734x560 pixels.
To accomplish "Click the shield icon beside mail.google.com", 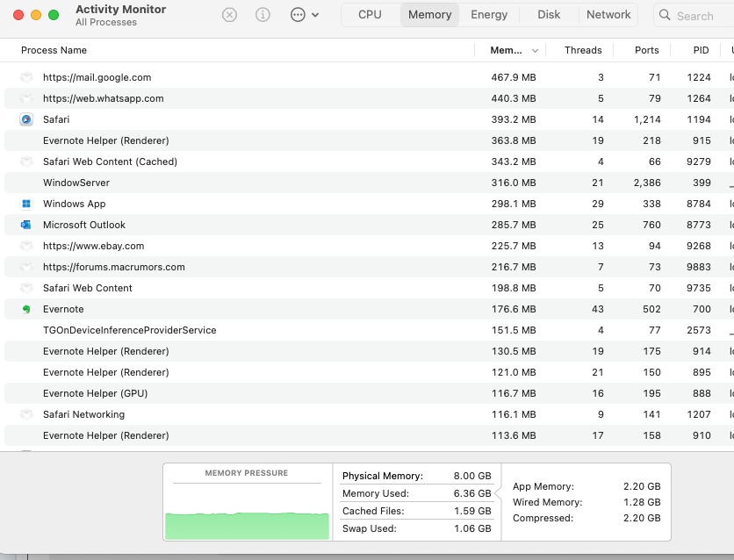I will (x=26, y=77).
